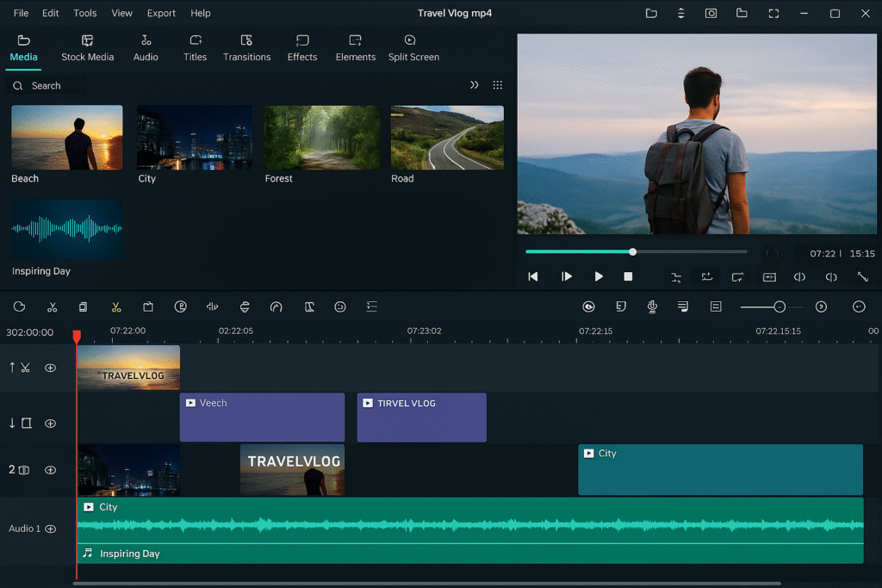Expand the double chevron next to search
882x588 pixels.
click(x=474, y=85)
